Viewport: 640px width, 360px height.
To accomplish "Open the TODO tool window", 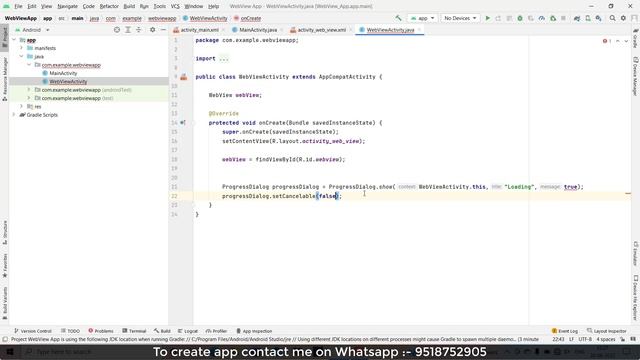I will pos(71,331).
